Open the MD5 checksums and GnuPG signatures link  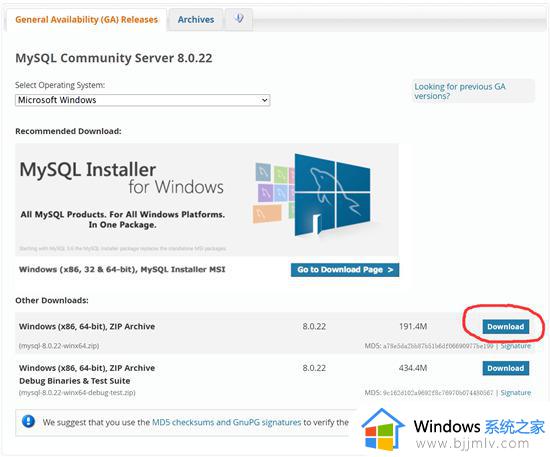pos(227,422)
